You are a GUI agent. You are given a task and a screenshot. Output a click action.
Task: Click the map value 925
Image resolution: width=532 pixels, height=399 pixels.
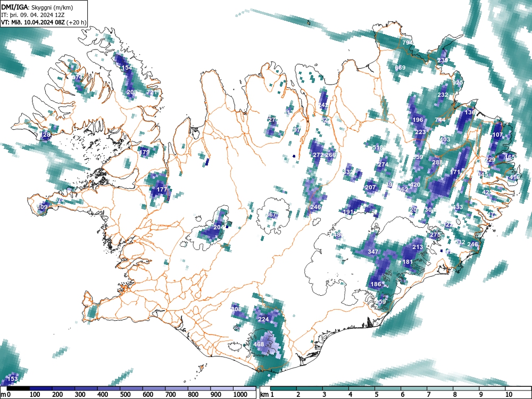[458, 82]
